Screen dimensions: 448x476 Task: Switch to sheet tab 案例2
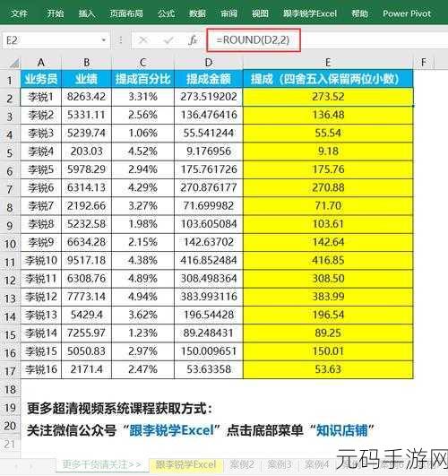pyautogui.click(x=242, y=464)
